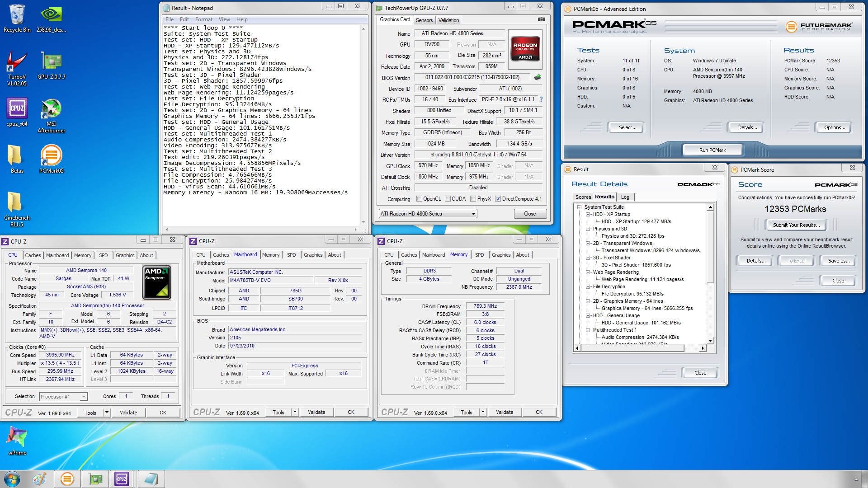Click the Details button under System
The width and height of the screenshot is (868, 488).
[x=747, y=128]
